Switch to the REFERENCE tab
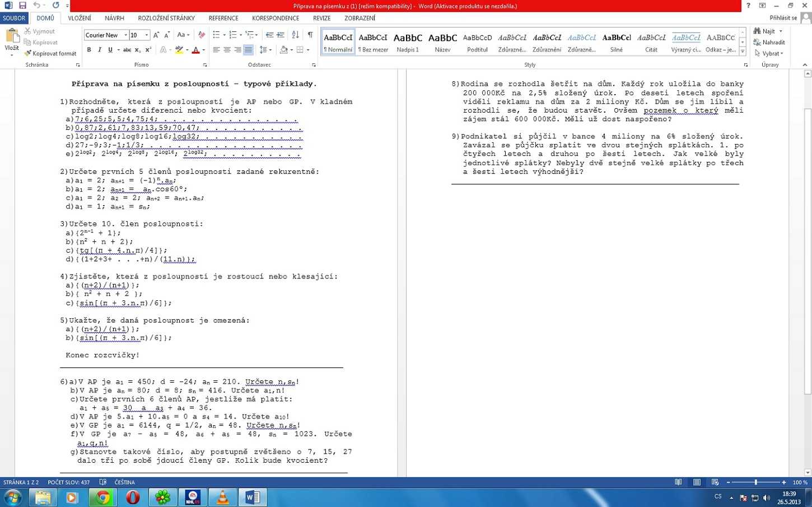Screen dimensions: 812x507 (223, 18)
